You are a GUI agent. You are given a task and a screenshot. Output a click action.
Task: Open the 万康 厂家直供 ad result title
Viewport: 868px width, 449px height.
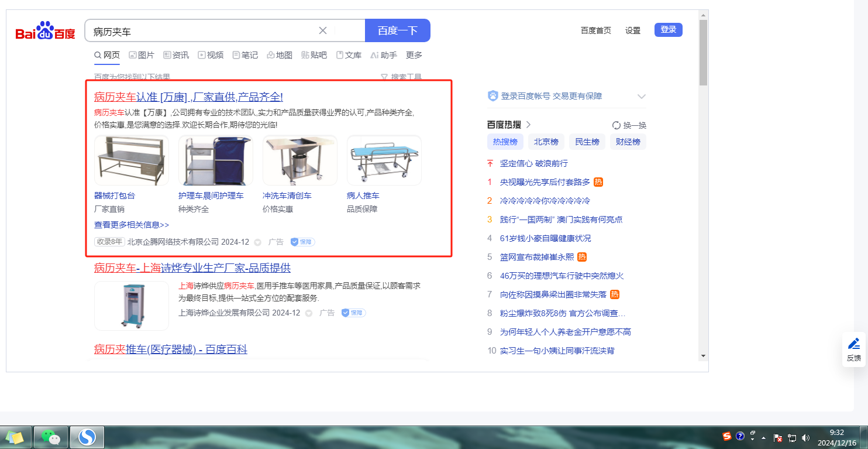188,97
